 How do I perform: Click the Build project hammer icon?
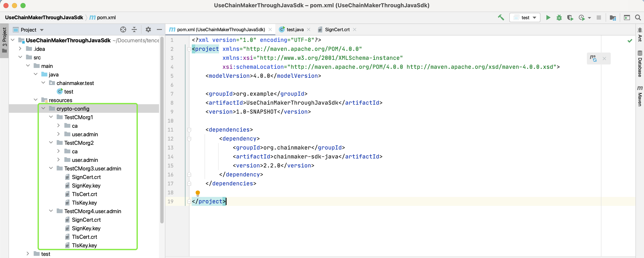point(501,18)
